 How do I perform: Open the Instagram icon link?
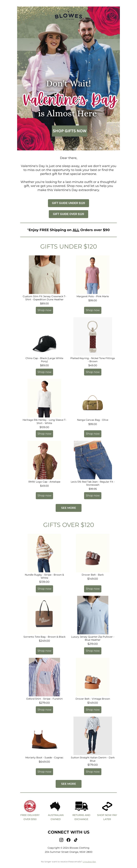click(x=61, y=840)
